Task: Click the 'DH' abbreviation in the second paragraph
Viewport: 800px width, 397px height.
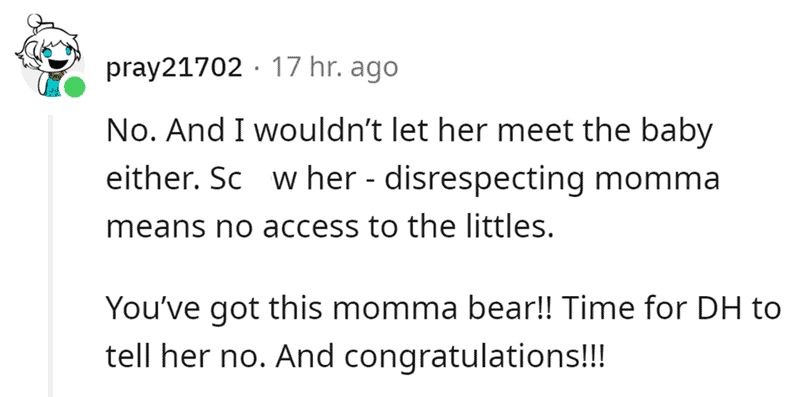Action: (x=723, y=309)
